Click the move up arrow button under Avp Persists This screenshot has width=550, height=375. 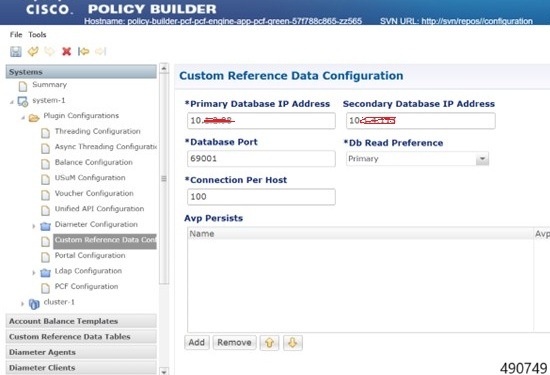coord(269,343)
